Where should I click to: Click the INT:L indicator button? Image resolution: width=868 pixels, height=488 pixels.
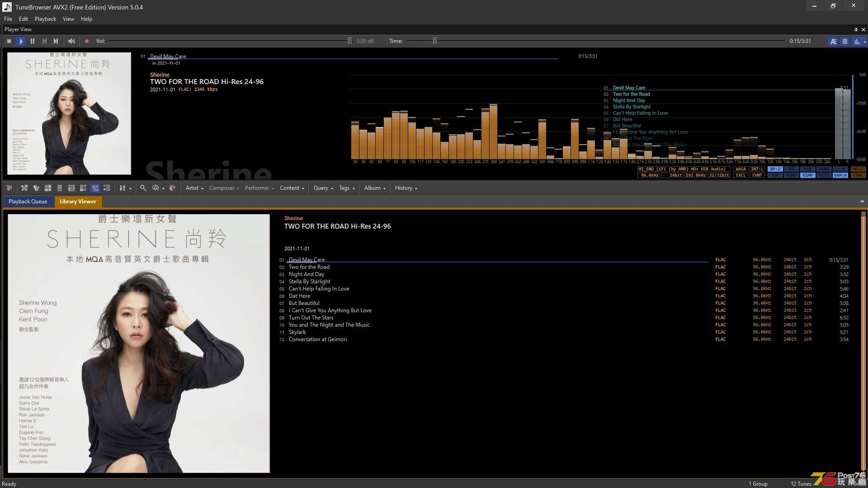pyautogui.click(x=757, y=169)
